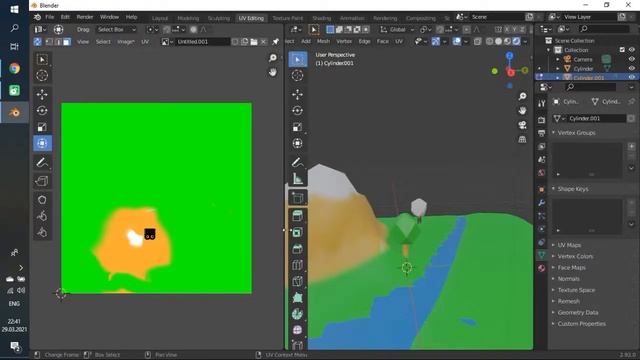Open the Modifiers properties tab
This screenshot has width=640, height=360.
tap(542, 202)
